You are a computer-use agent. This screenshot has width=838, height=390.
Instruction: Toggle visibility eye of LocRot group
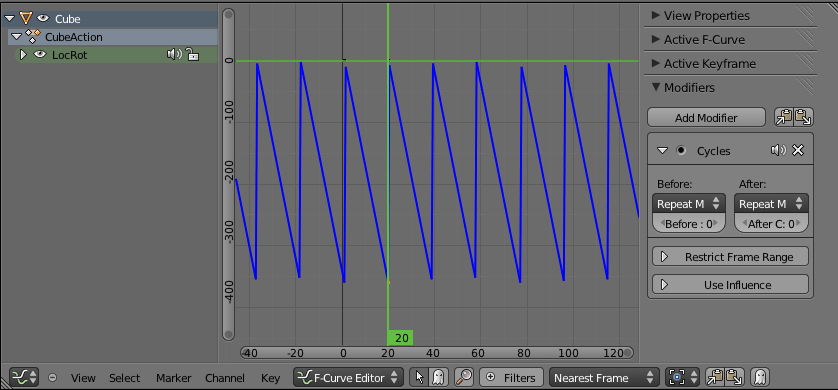pyautogui.click(x=40, y=54)
